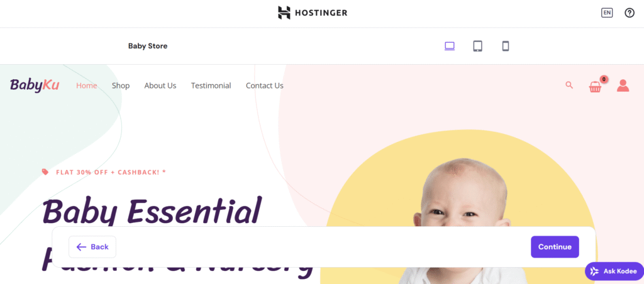Click the Continue button
Image resolution: width=644 pixels, height=284 pixels.
coord(555,247)
